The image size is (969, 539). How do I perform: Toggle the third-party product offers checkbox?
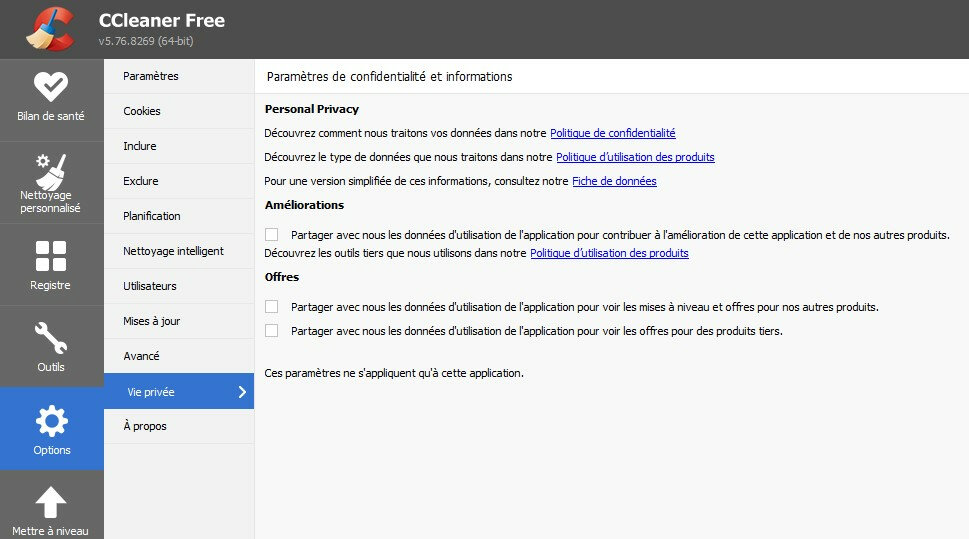[272, 331]
